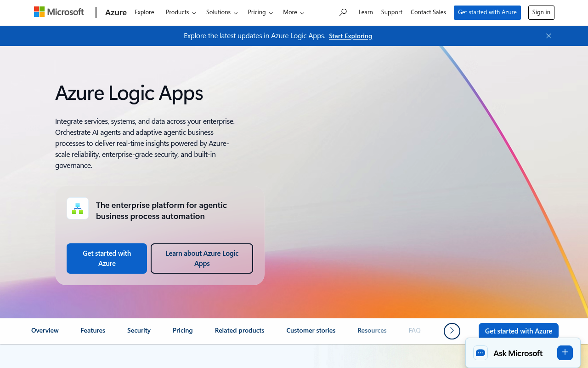Click the Learn link in header
Image resolution: width=588 pixels, height=368 pixels.
click(366, 12)
